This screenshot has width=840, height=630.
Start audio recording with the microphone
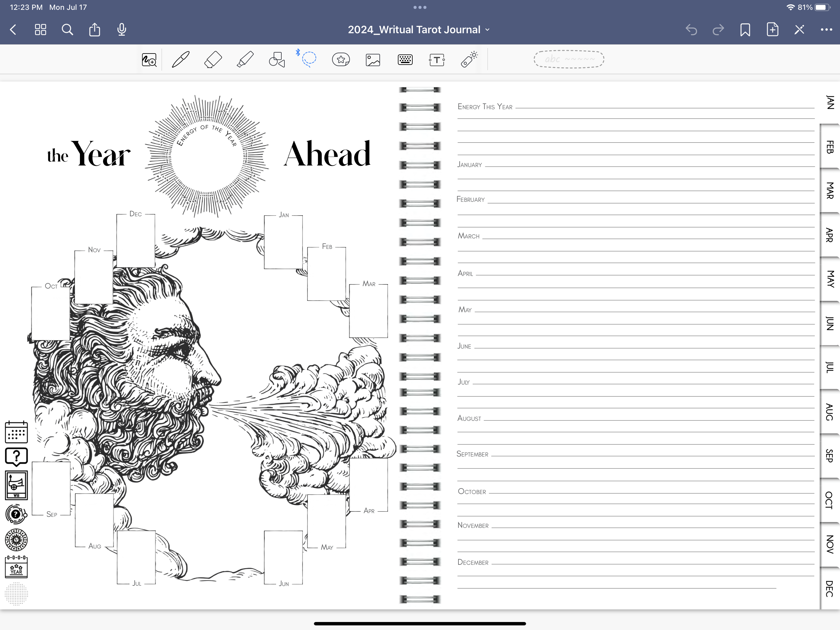click(x=121, y=30)
